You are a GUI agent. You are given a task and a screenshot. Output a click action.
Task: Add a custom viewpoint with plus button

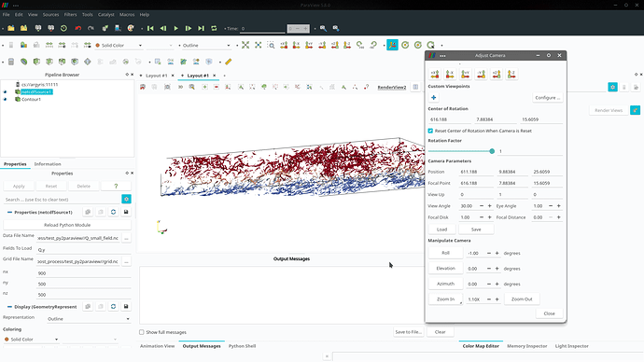coord(433,97)
